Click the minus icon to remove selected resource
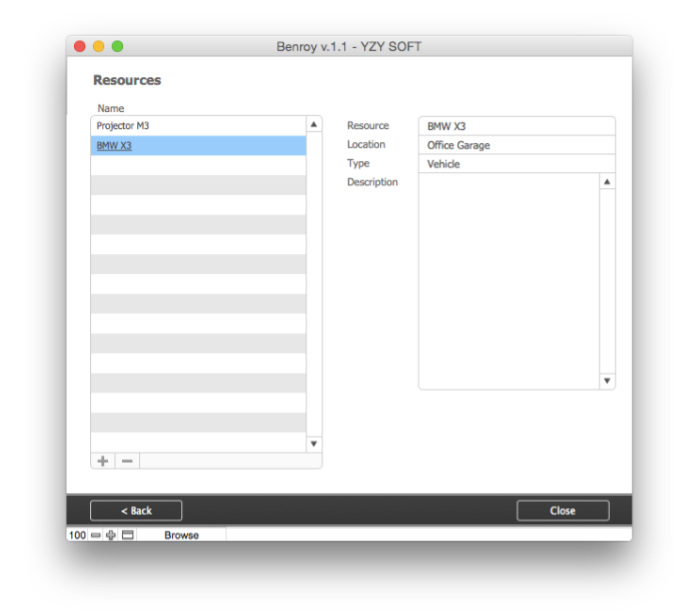The width and height of the screenshot is (691, 614). click(x=127, y=460)
